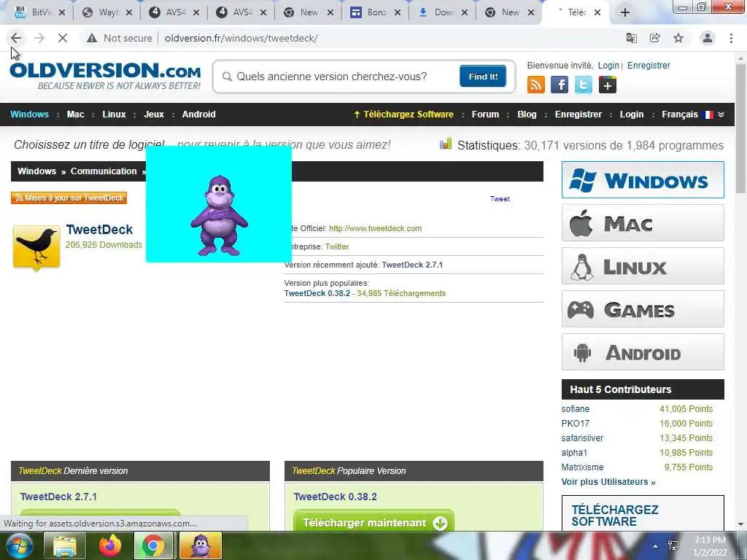Open File Explorer from taskbar
This screenshot has height=560, width=747.
[65, 545]
